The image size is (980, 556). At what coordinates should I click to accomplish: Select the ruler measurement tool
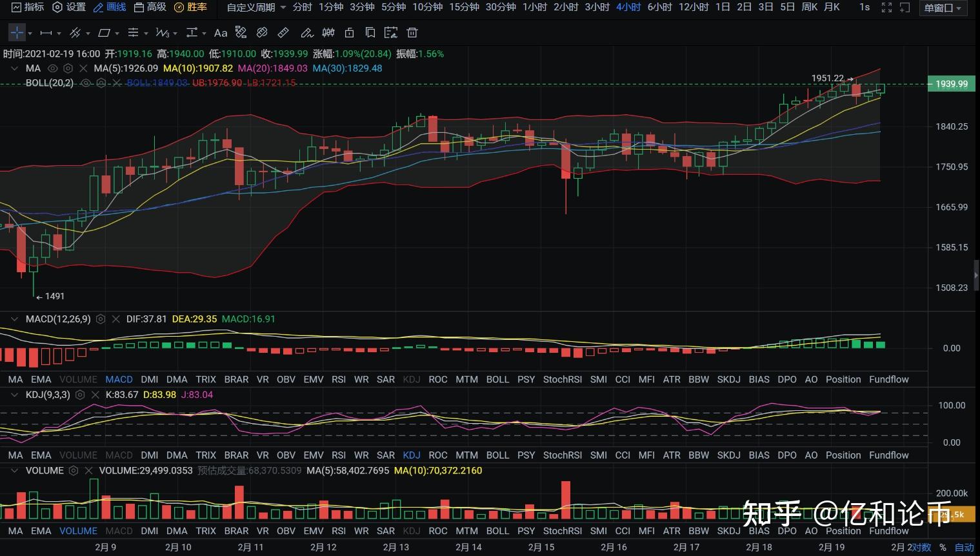(283, 32)
